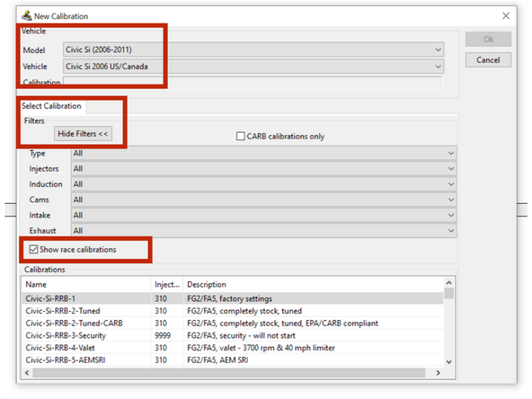The width and height of the screenshot is (532, 399).
Task: Select the Select Calibration tab
Action: 51,106
